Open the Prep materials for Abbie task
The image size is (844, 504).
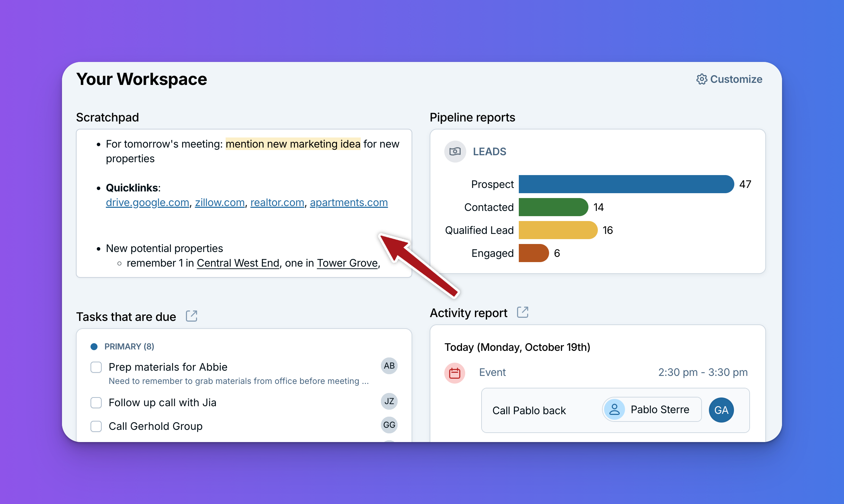tap(168, 367)
